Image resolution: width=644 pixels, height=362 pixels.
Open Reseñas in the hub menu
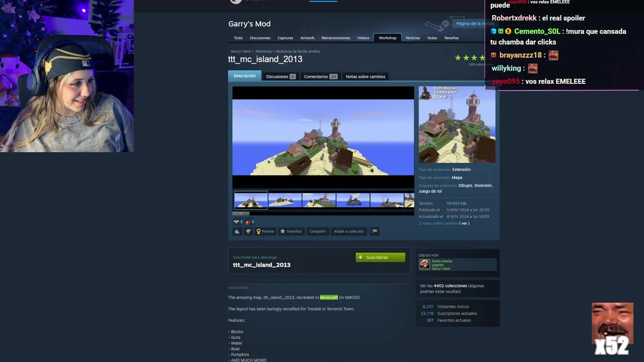pos(452,38)
